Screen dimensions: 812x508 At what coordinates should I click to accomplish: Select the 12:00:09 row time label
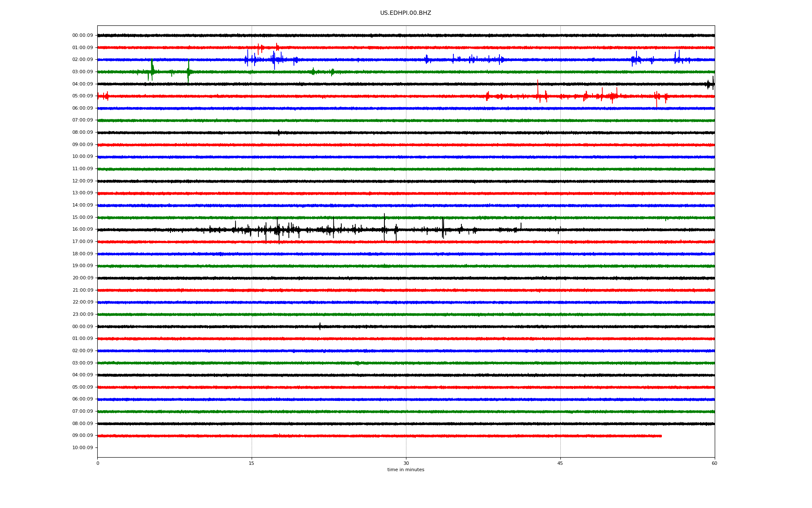(82, 181)
